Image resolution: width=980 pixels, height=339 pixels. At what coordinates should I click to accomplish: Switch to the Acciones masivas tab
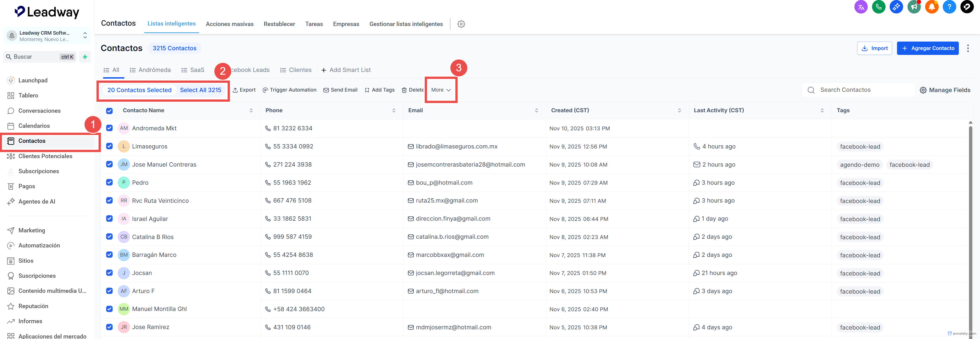(x=229, y=24)
